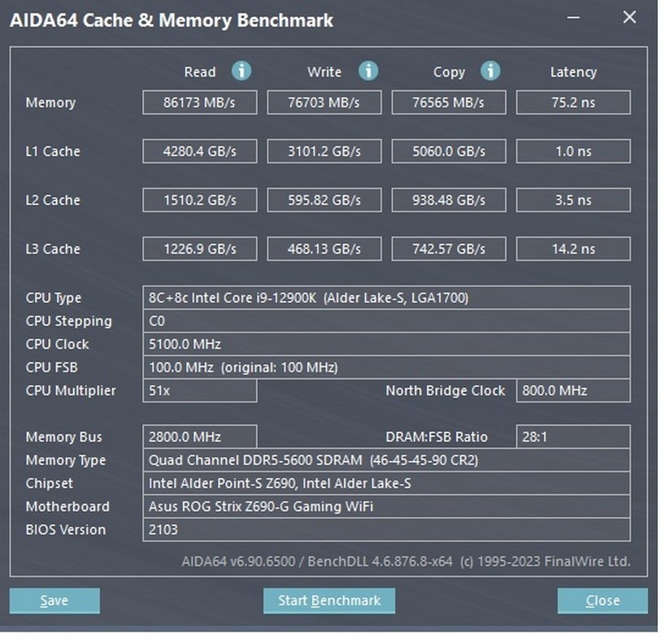
Task: Select the L1 Cache Latency value 1.0 ns
Action: click(x=573, y=151)
